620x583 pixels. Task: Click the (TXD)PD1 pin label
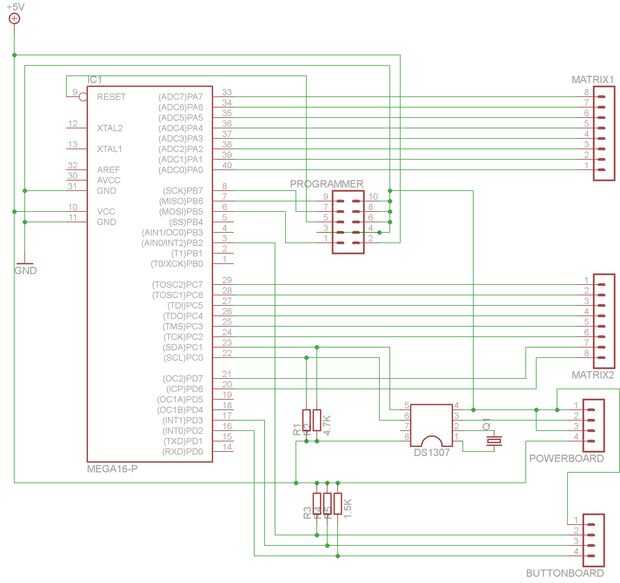click(x=183, y=441)
